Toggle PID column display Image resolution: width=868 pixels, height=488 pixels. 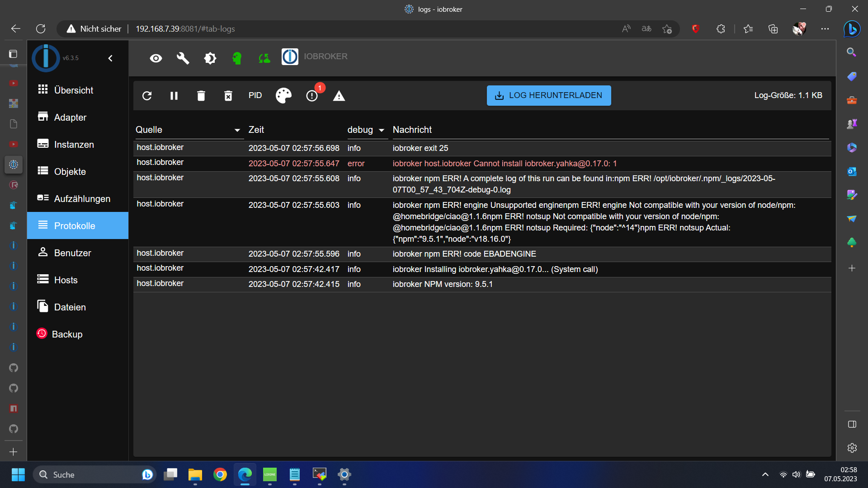[255, 96]
